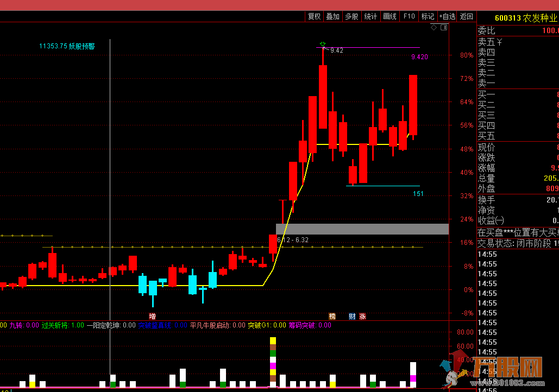Click the 返回 back button
Image resolution: width=559 pixels, height=392 pixels.
pos(466,16)
